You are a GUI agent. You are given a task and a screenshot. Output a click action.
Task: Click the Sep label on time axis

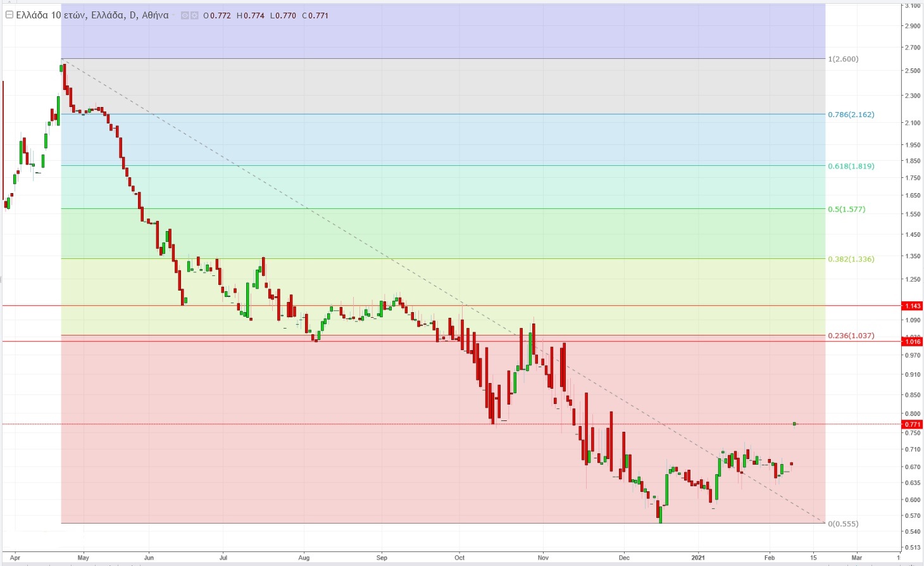coord(382,558)
